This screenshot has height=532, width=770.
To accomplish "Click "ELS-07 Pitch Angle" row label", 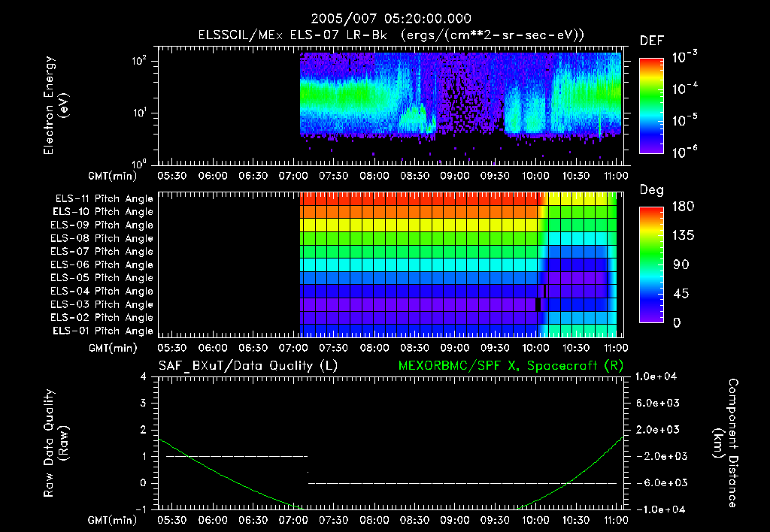I will pyautogui.click(x=102, y=251).
